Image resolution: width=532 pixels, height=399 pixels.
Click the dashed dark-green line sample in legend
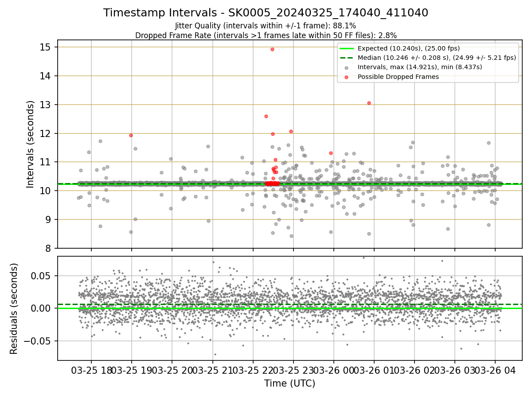(x=346, y=58)
